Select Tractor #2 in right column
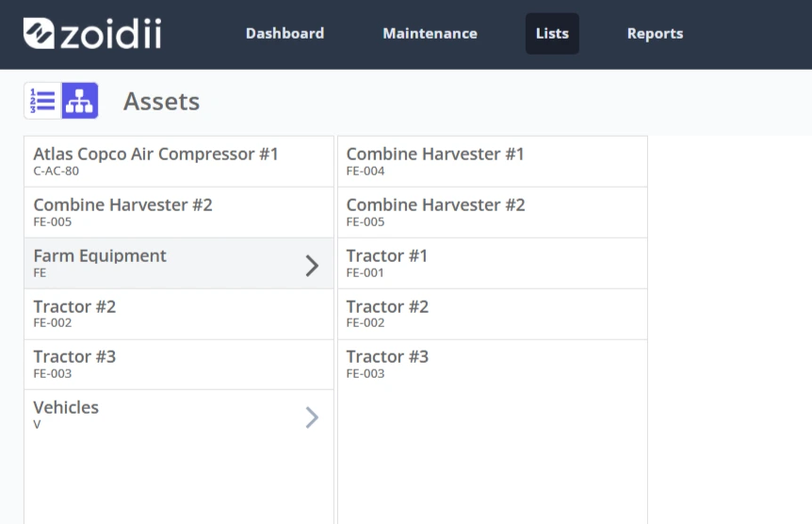This screenshot has height=524, width=812. [x=493, y=314]
